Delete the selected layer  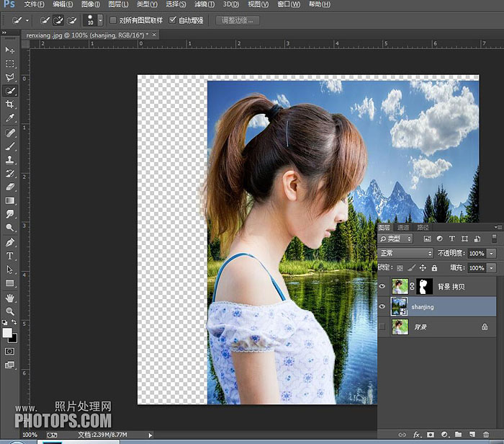coord(486,435)
